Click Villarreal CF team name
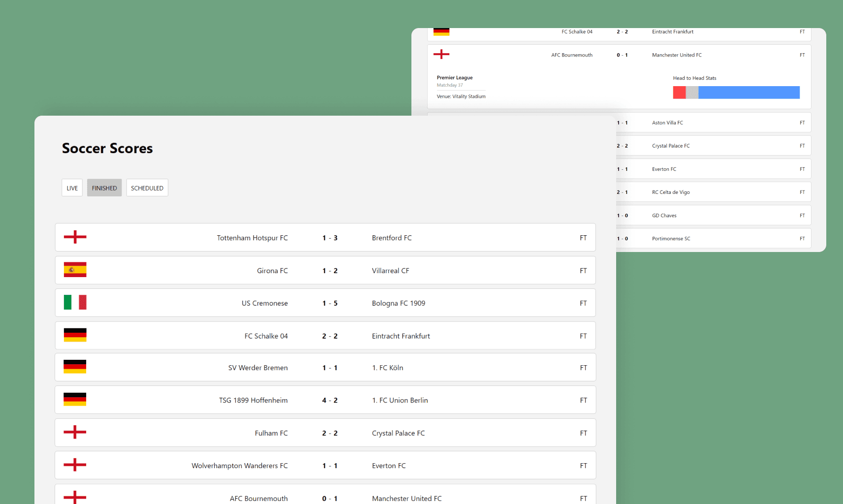 pos(390,271)
